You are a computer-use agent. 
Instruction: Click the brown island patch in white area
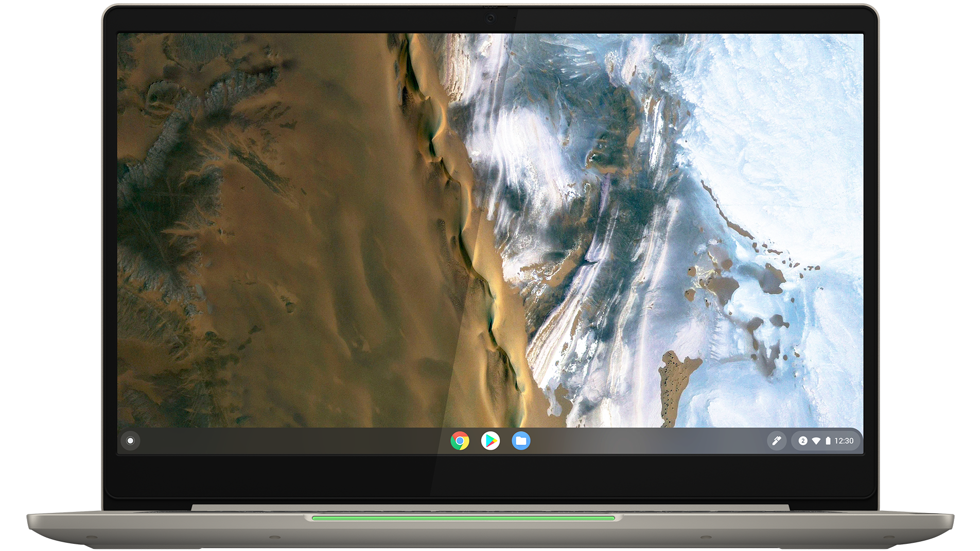point(674,381)
